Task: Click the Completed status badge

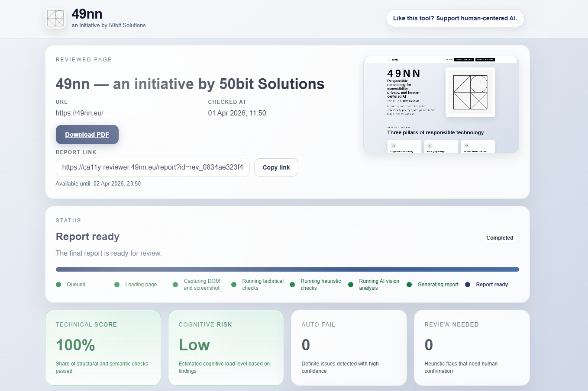Action: [x=499, y=237]
